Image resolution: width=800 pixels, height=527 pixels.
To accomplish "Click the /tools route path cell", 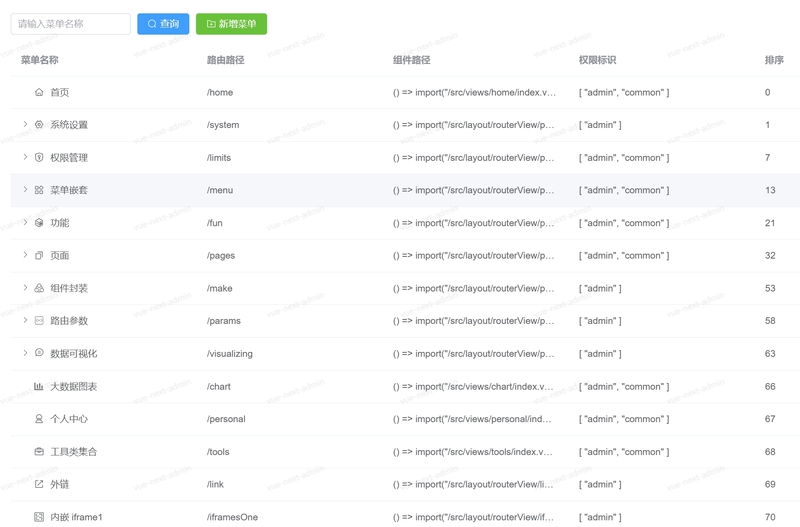I will 218,451.
